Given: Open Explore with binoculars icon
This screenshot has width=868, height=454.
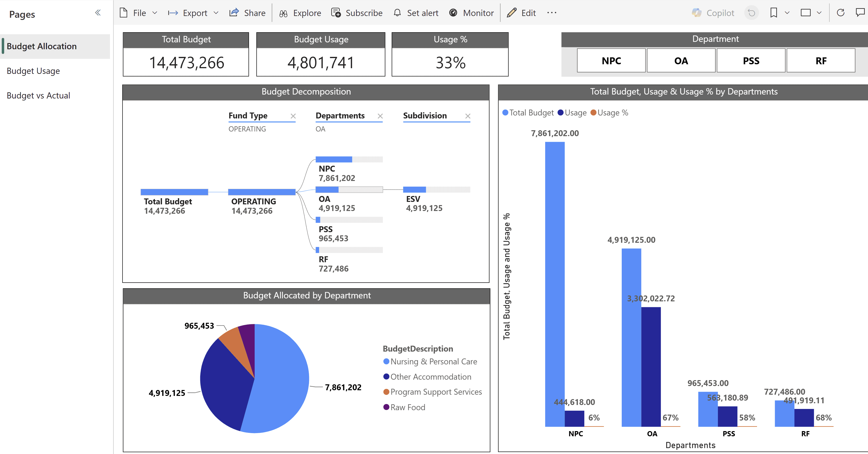Looking at the screenshot, I should pos(283,13).
